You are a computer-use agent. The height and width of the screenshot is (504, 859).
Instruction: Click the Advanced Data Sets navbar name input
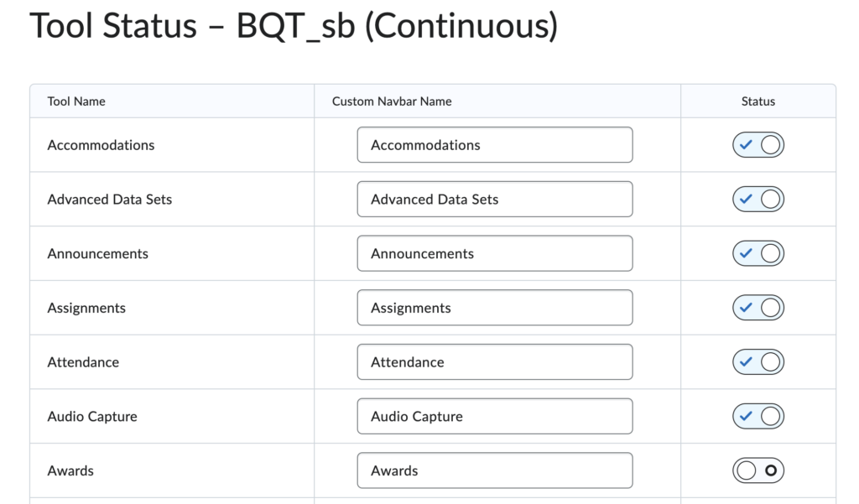[x=495, y=200]
